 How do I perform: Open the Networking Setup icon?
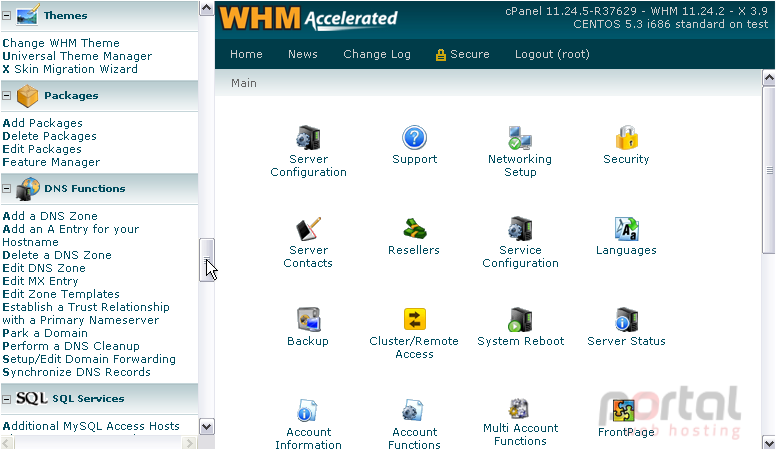tap(520, 138)
